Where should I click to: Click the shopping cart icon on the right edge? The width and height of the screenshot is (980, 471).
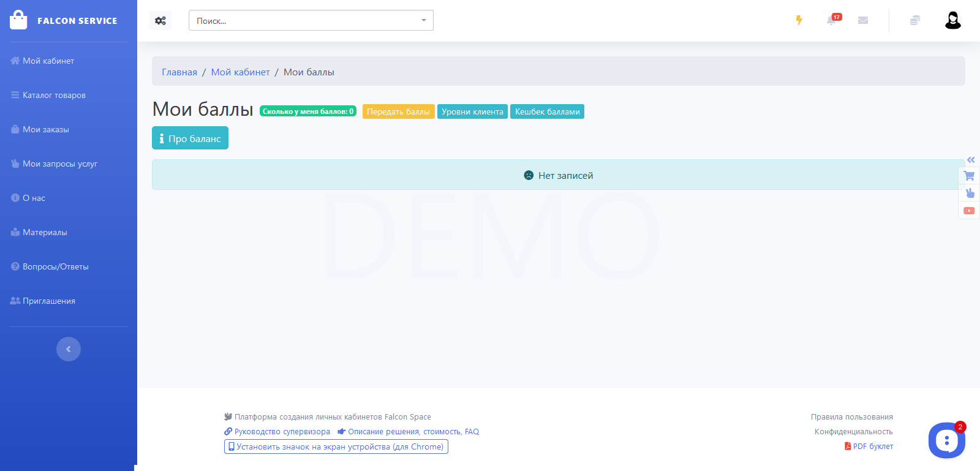tap(969, 176)
